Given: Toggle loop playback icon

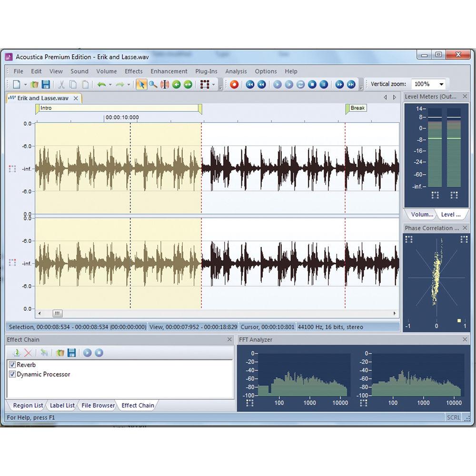Looking at the screenshot, I should point(300,84).
